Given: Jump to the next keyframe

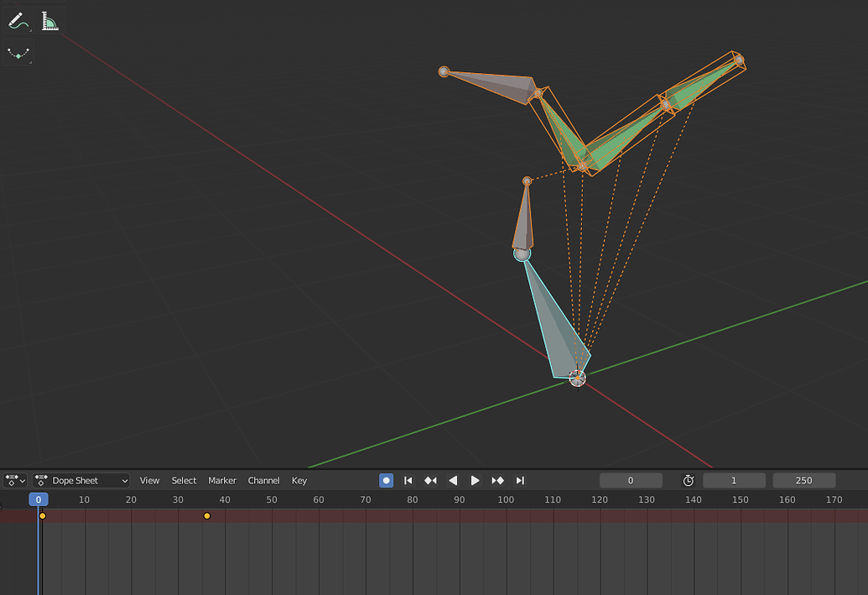Looking at the screenshot, I should coord(497,480).
